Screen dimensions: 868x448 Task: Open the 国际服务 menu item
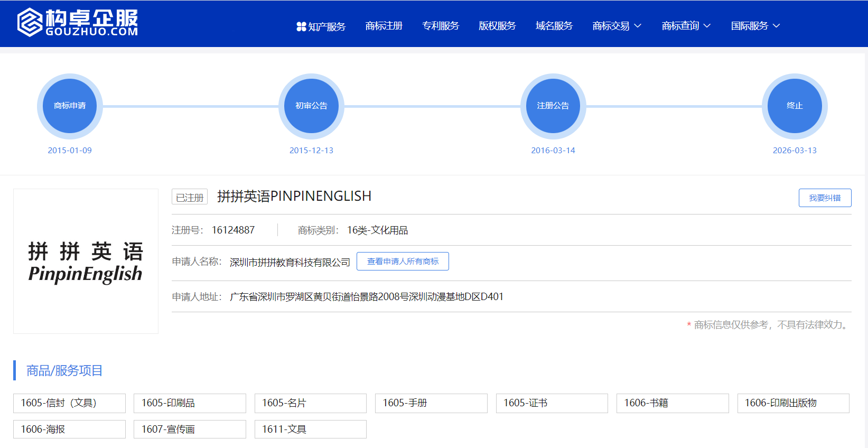[x=750, y=26]
